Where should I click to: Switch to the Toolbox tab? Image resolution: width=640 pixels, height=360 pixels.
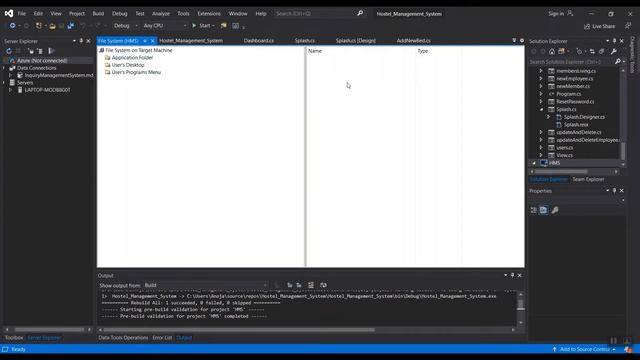(x=14, y=338)
